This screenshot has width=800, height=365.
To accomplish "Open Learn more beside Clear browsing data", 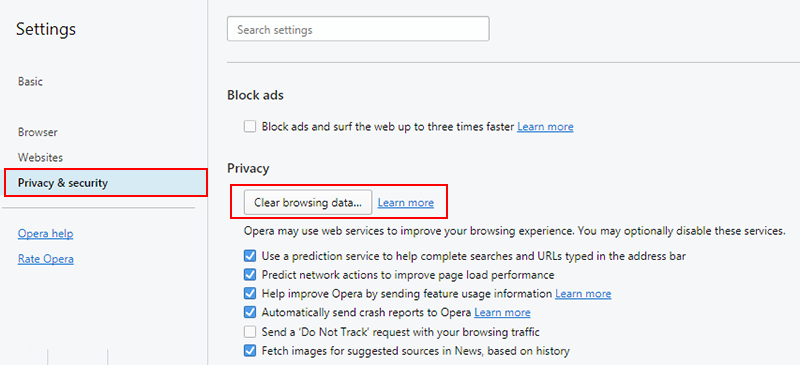I will (406, 203).
